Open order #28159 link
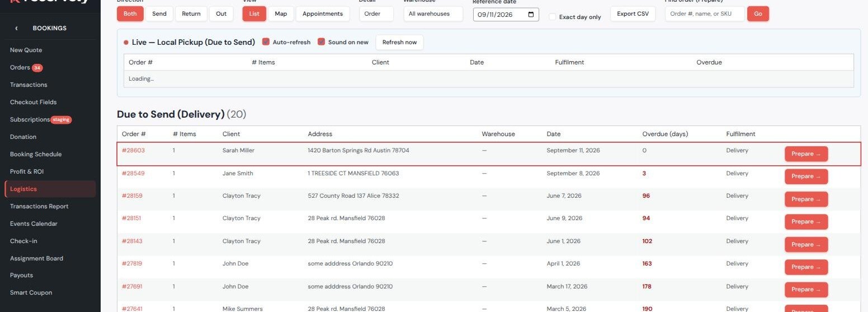 click(x=132, y=195)
